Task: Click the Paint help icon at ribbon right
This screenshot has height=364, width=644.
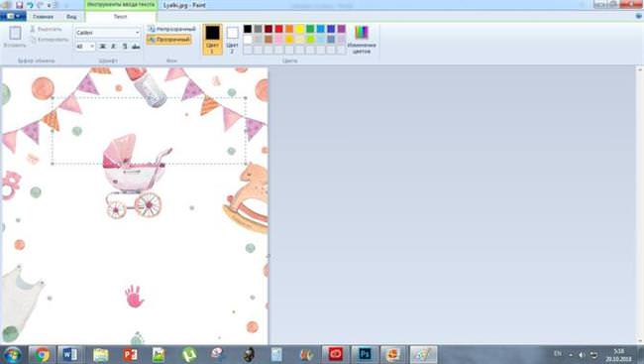Action: pyautogui.click(x=639, y=17)
